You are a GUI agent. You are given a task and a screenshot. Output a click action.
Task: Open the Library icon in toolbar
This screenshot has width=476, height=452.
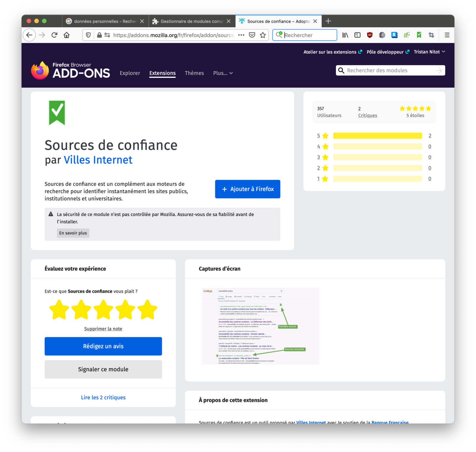click(345, 35)
